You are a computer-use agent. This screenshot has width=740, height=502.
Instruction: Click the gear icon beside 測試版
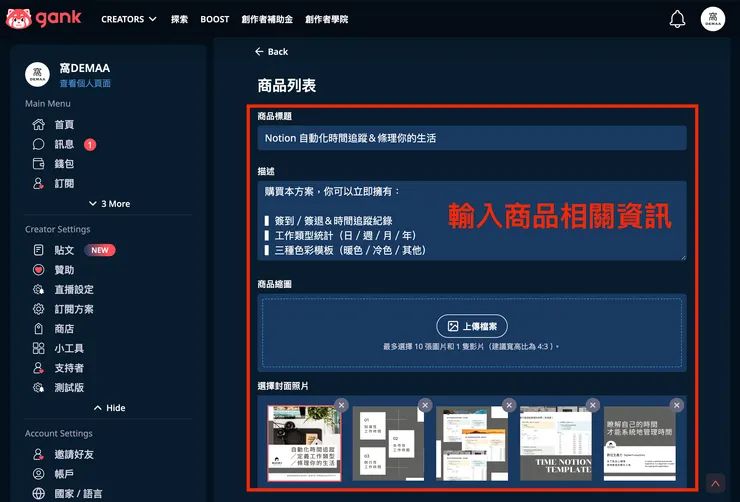[39, 387]
